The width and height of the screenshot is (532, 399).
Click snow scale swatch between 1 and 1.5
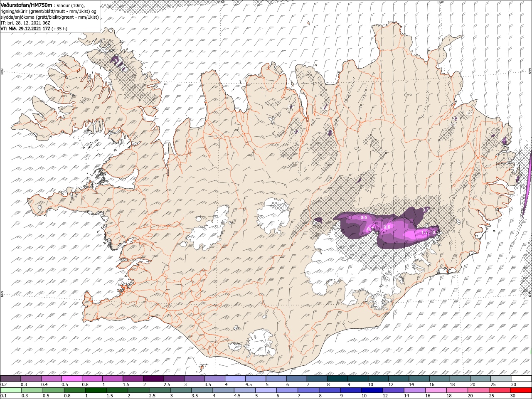(113, 379)
